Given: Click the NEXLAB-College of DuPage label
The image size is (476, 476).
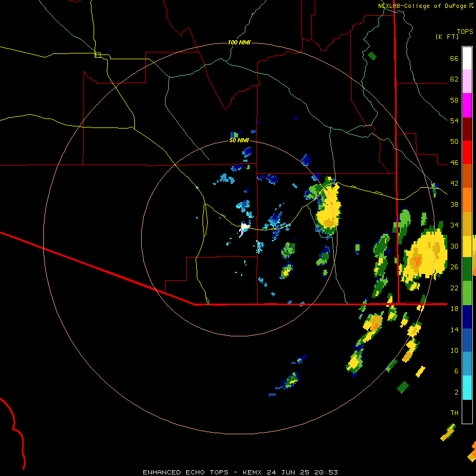Looking at the screenshot, I should click(423, 6).
